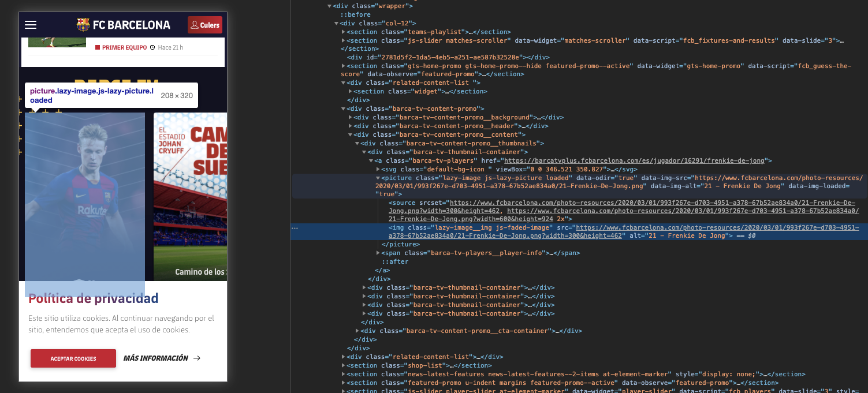Click the style "display: none;" attribute
Screen dimensions: 868x393
tap(716, 374)
